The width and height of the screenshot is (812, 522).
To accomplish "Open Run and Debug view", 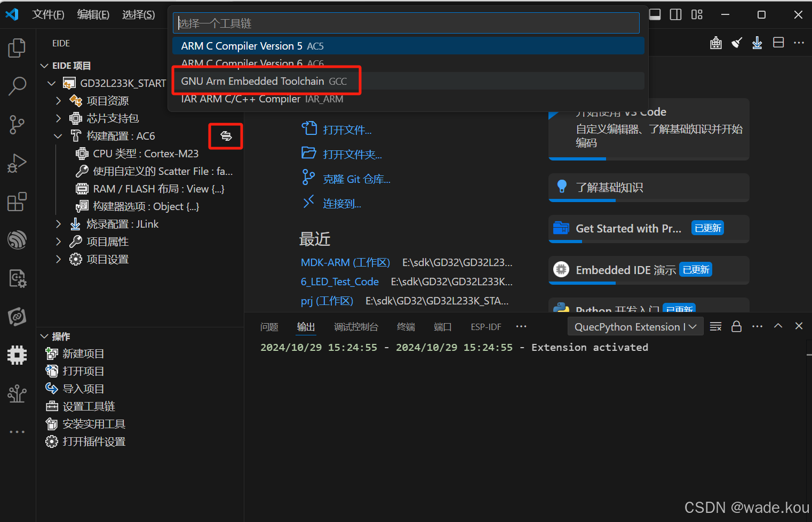I will [17, 163].
